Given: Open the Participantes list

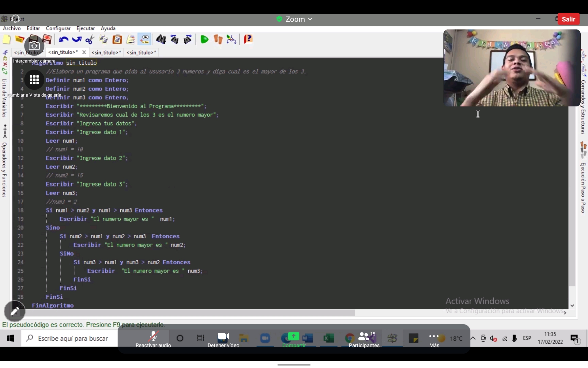Looking at the screenshot, I should 364,339.
